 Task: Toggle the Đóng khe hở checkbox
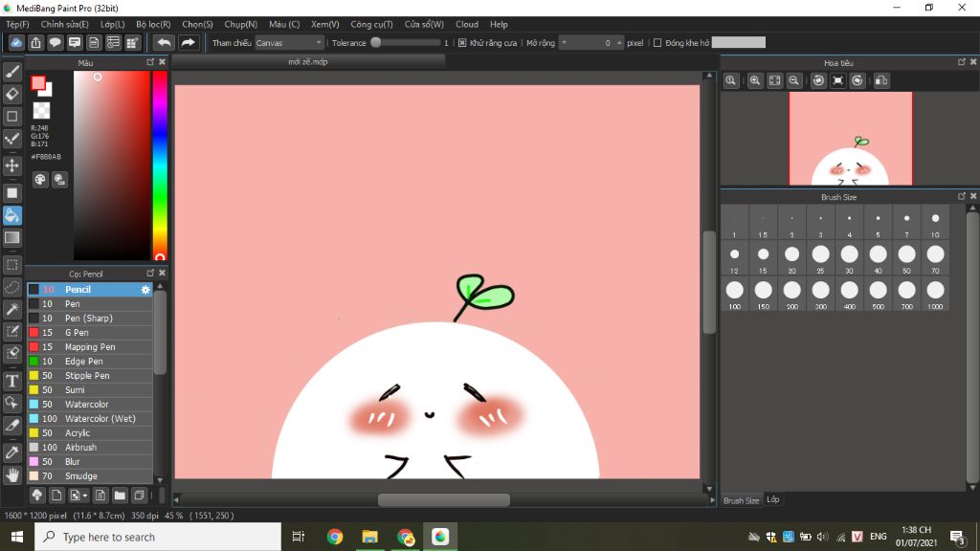click(x=657, y=43)
